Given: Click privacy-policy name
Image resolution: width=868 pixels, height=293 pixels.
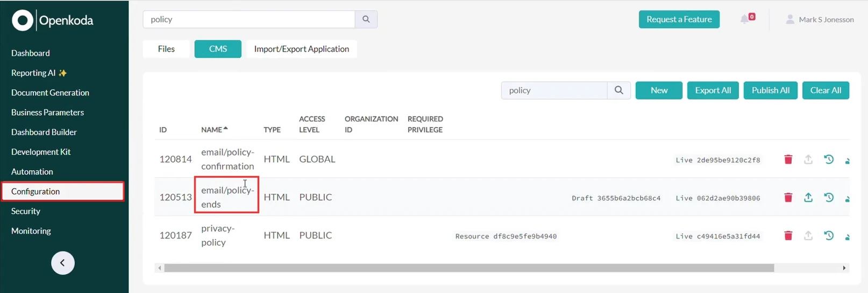Looking at the screenshot, I should tap(218, 236).
